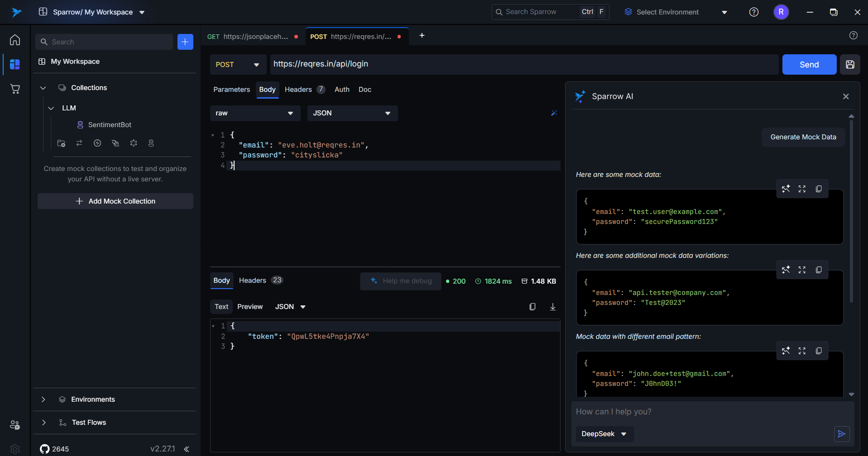Open the Collections workspace sidebar icon
The image size is (868, 456).
(x=15, y=64)
